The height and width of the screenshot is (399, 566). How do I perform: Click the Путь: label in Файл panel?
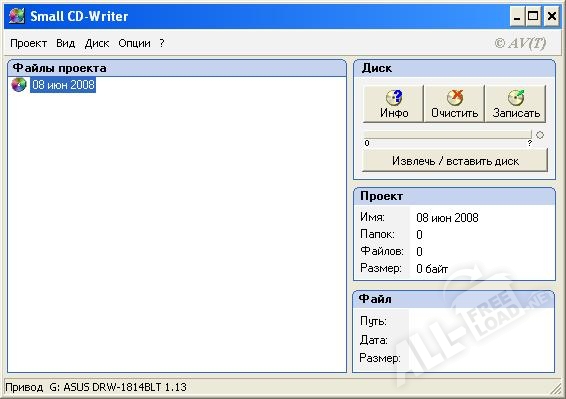373,321
